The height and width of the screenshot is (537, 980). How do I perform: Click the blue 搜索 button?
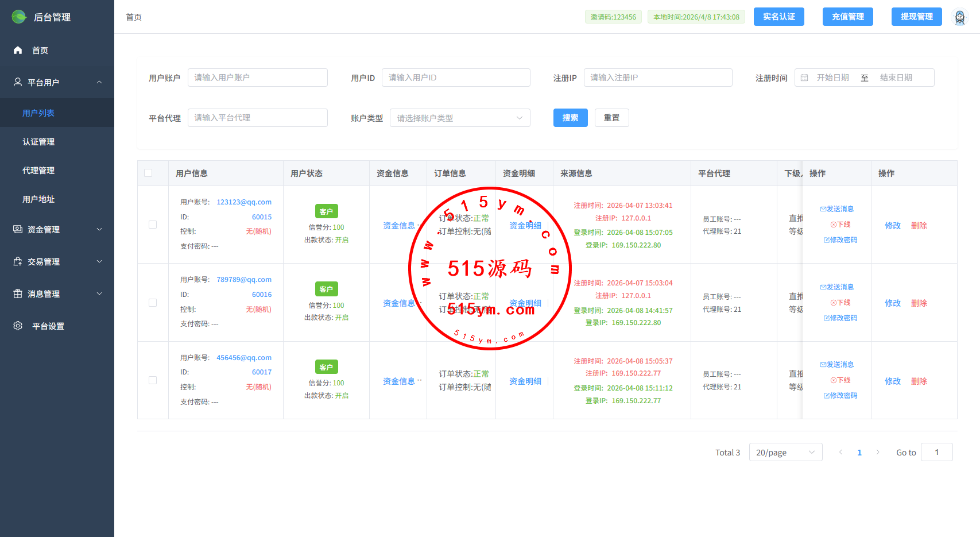570,118
